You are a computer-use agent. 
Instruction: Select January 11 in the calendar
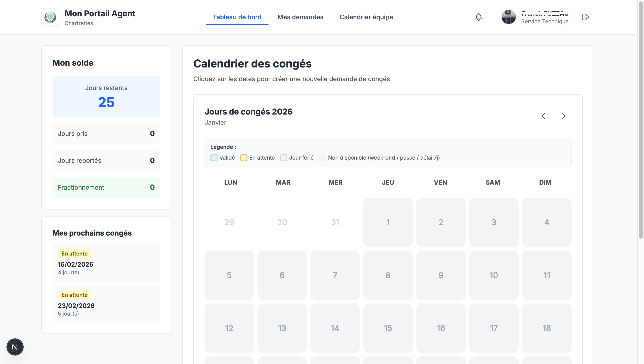[x=547, y=275]
